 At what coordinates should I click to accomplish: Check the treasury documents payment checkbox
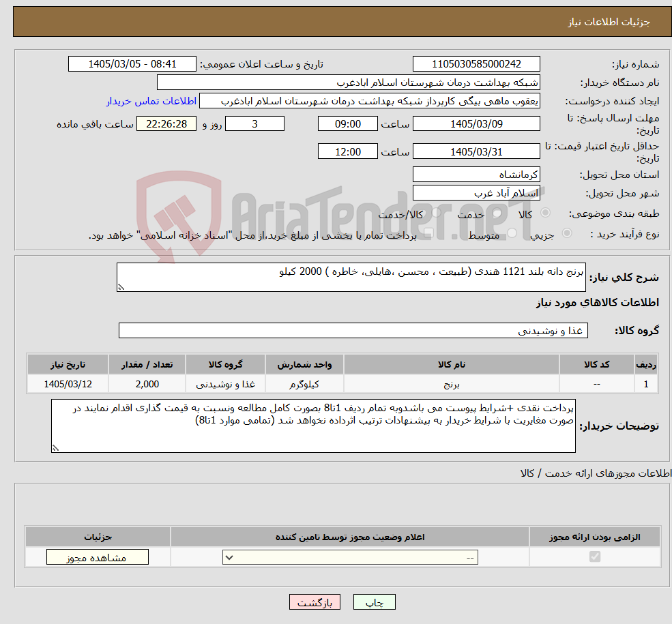tap(428, 233)
